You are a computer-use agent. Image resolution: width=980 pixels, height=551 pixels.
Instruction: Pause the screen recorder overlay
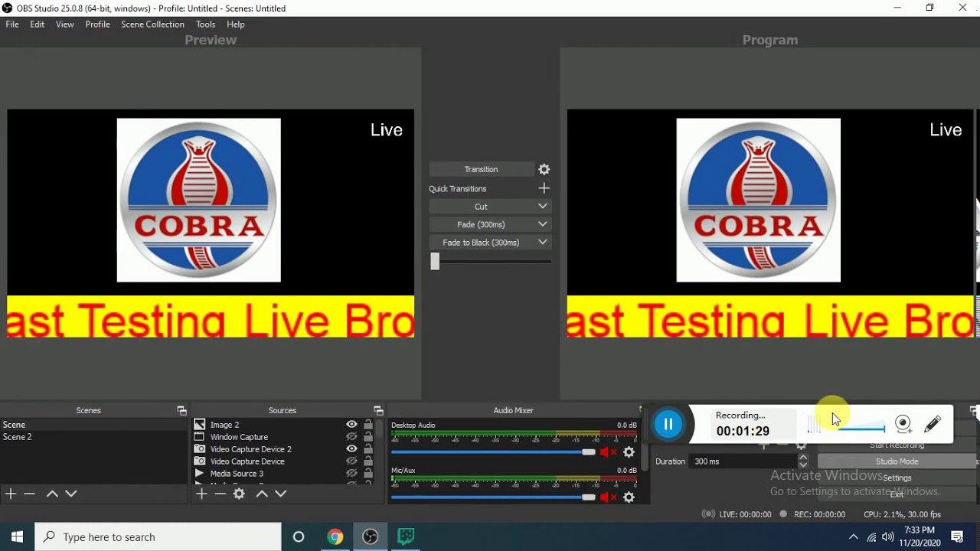pos(668,424)
